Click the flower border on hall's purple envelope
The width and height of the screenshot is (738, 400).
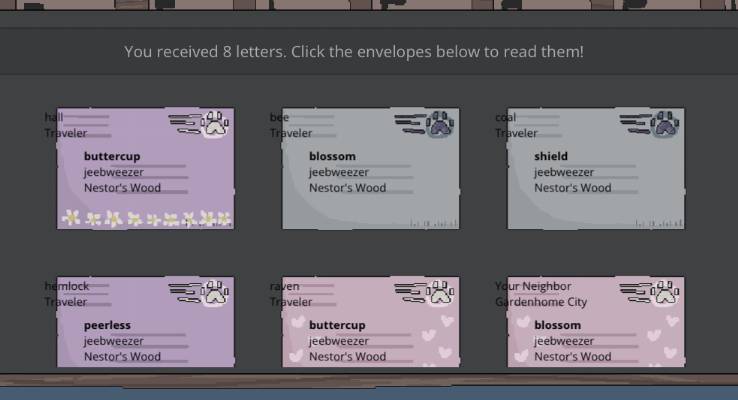click(146, 218)
